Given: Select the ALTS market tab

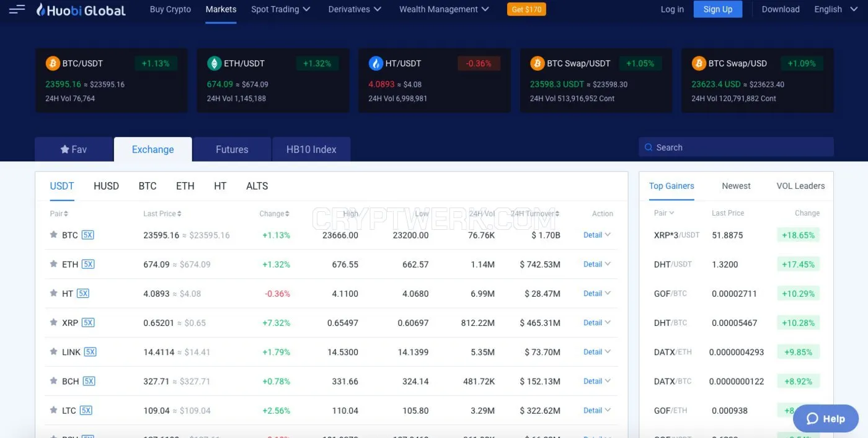Looking at the screenshot, I should (x=257, y=186).
